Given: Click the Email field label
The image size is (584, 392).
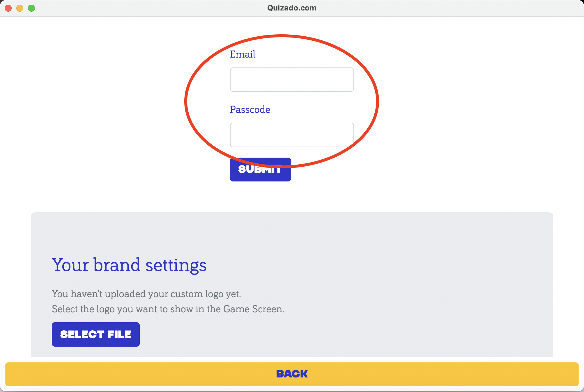Looking at the screenshot, I should 243,54.
